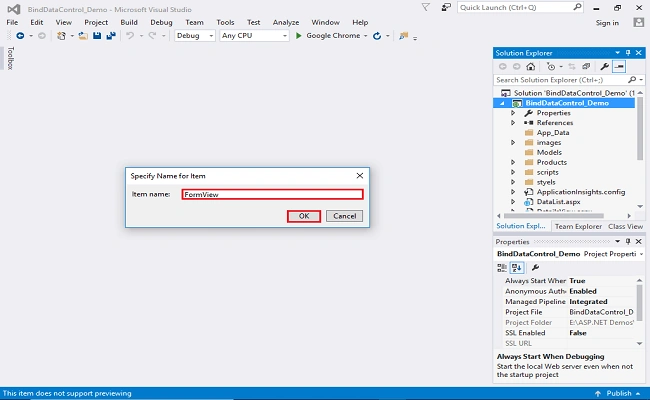
Task: Expand the scripts folder
Action: pos(513,172)
